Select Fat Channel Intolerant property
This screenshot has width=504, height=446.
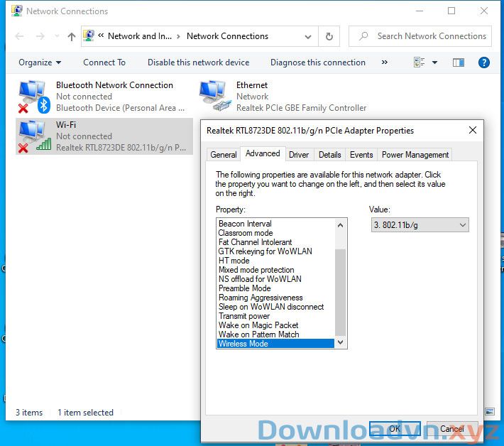[x=275, y=241]
